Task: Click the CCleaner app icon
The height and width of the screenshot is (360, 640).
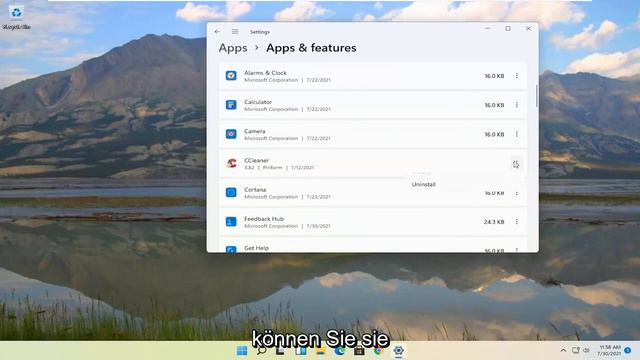Action: point(231,163)
